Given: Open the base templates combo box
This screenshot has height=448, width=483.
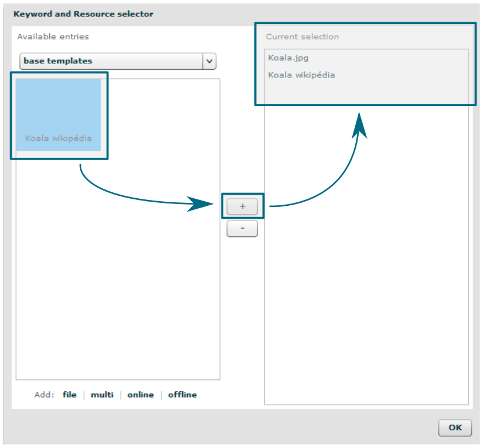Looking at the screenshot, I should pyautogui.click(x=111, y=61).
